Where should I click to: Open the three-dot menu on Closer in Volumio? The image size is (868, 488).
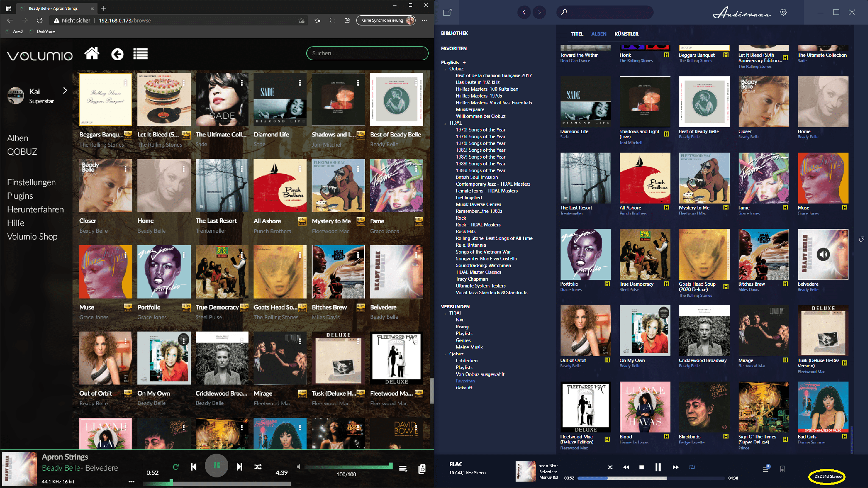point(126,168)
